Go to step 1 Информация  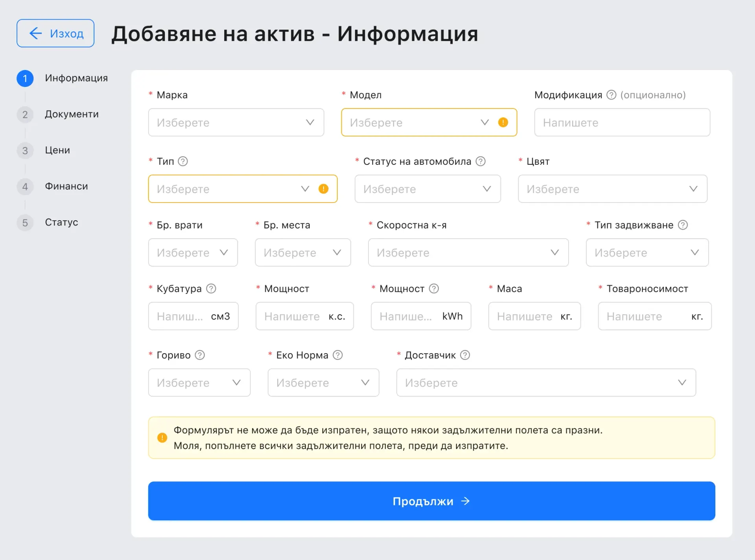pyautogui.click(x=62, y=78)
